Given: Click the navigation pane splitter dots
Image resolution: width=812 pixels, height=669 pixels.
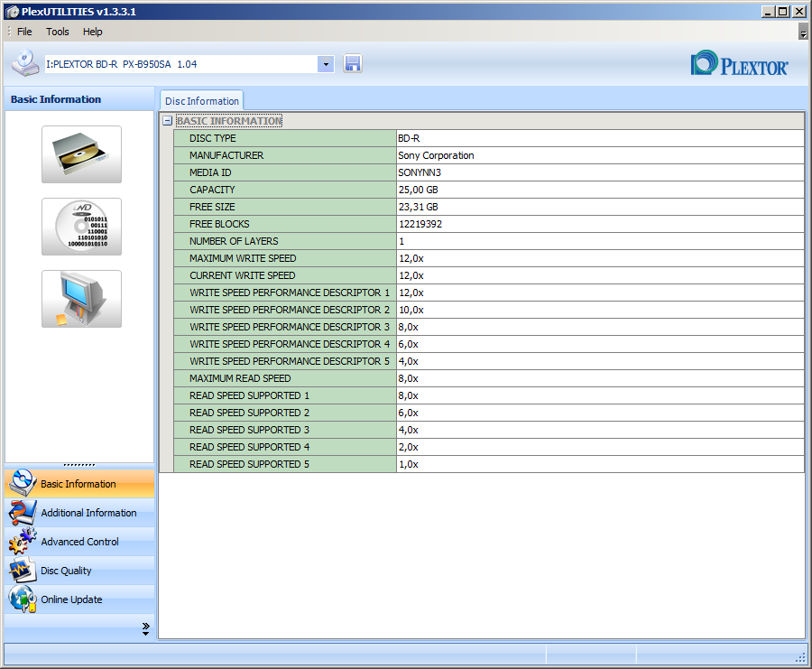Looking at the screenshot, I should click(x=79, y=465).
